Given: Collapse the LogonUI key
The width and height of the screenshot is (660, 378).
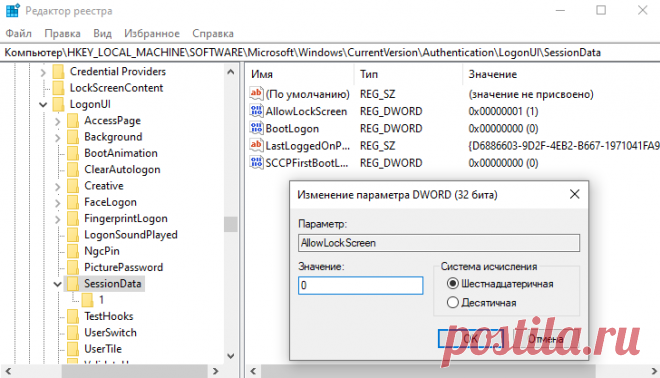Looking at the screenshot, I should 43,104.
